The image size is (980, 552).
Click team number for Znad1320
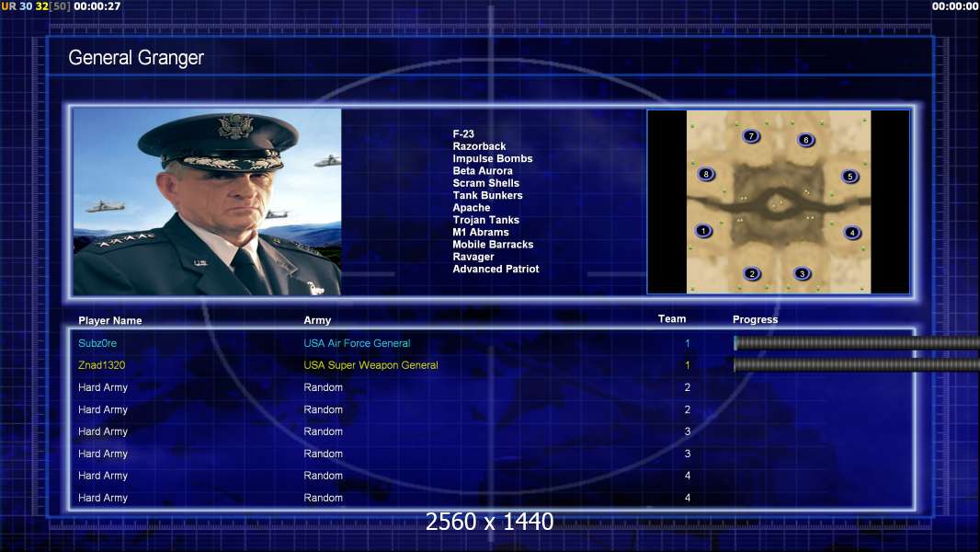coord(688,365)
